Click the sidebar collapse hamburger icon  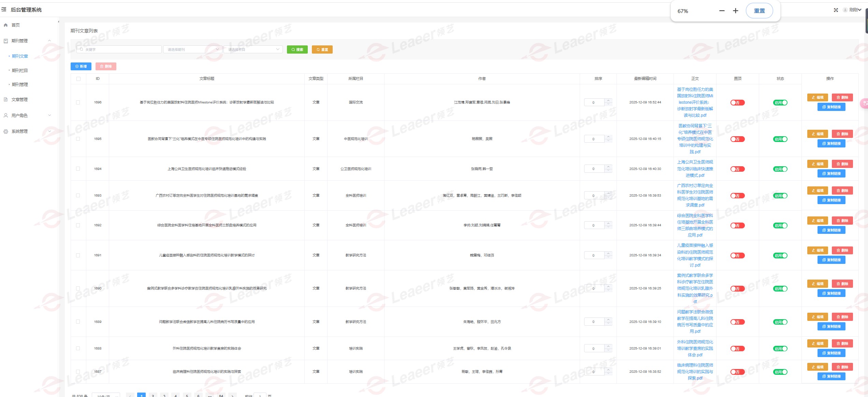[x=4, y=10]
